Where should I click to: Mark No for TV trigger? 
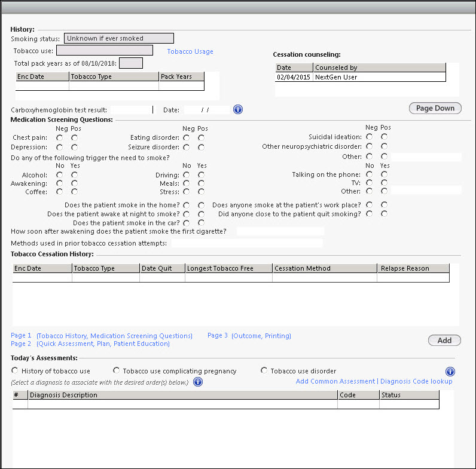369,183
